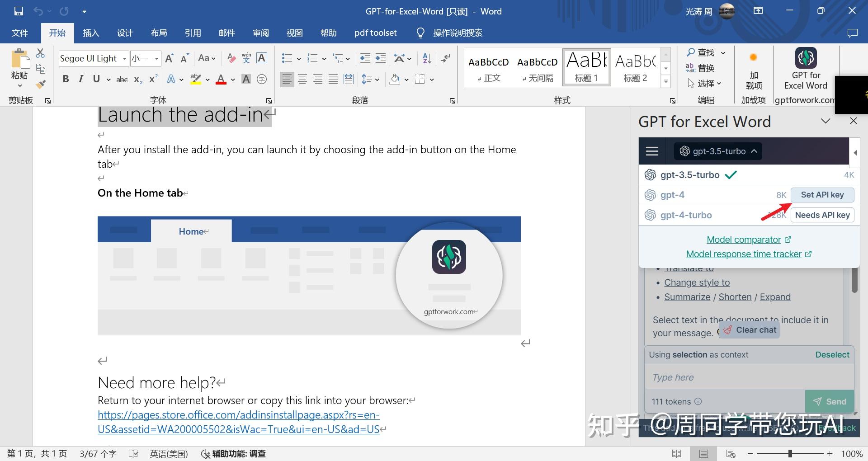Expand the line spacing dropdown
The width and height of the screenshot is (868, 461).
coord(377,80)
